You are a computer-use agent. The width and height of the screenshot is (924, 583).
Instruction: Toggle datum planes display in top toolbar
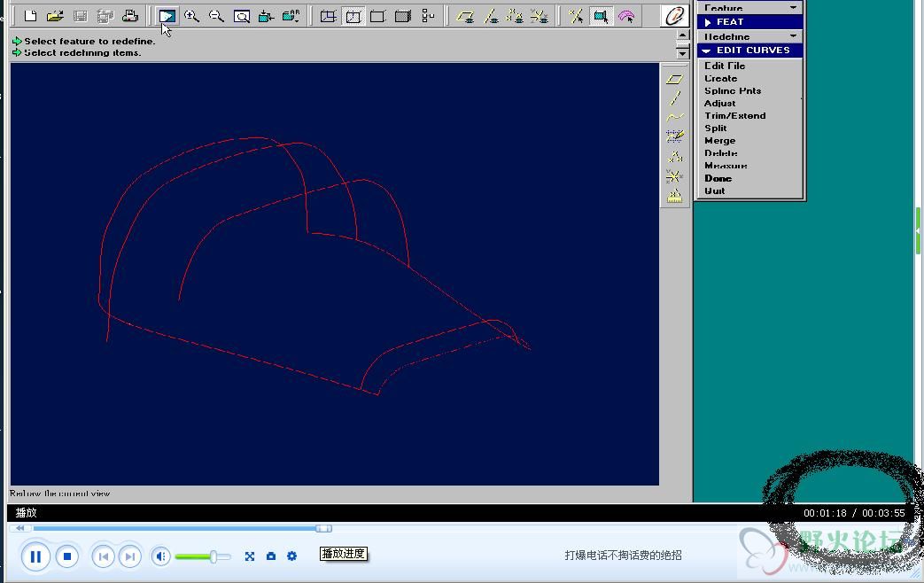pyautogui.click(x=465, y=17)
